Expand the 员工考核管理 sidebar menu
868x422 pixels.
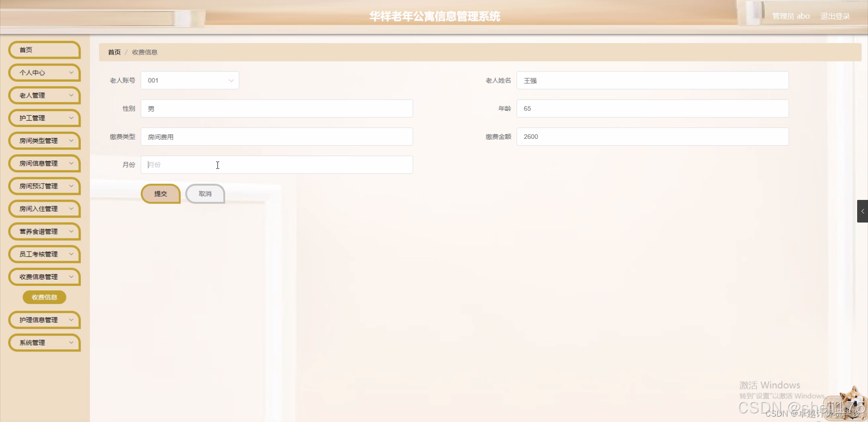44,254
